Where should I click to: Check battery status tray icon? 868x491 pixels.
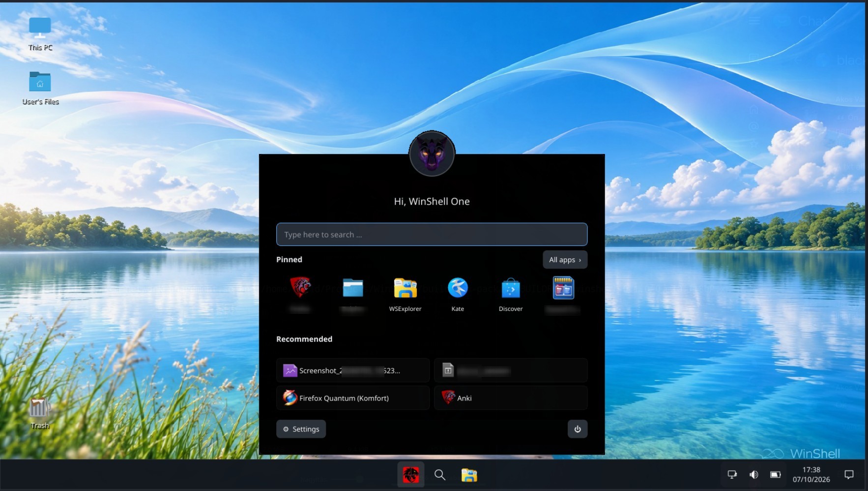tap(776, 474)
